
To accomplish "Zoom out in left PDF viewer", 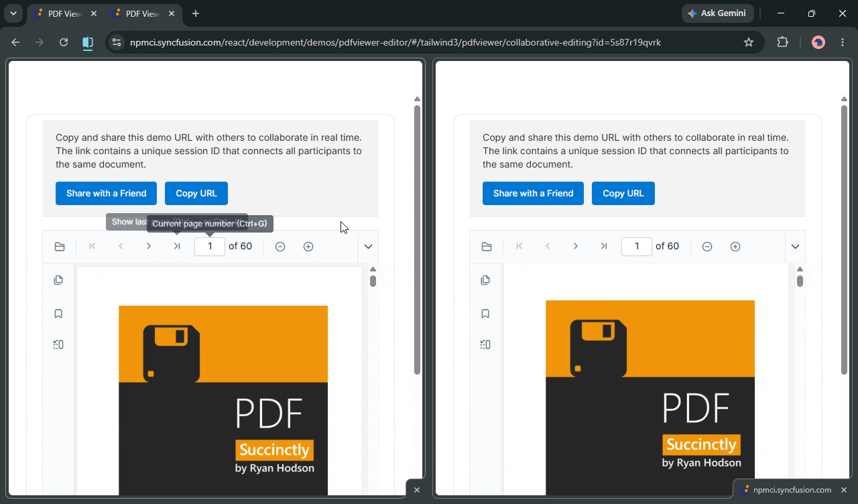I will pos(280,247).
